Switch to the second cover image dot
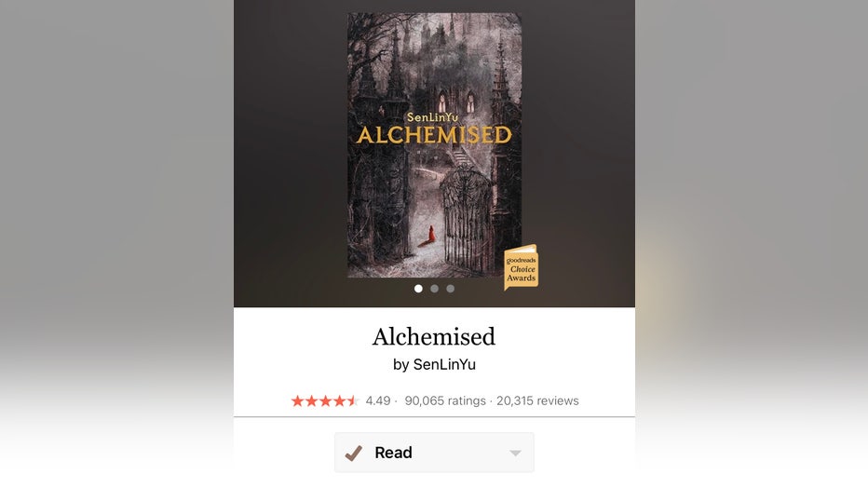 (435, 289)
